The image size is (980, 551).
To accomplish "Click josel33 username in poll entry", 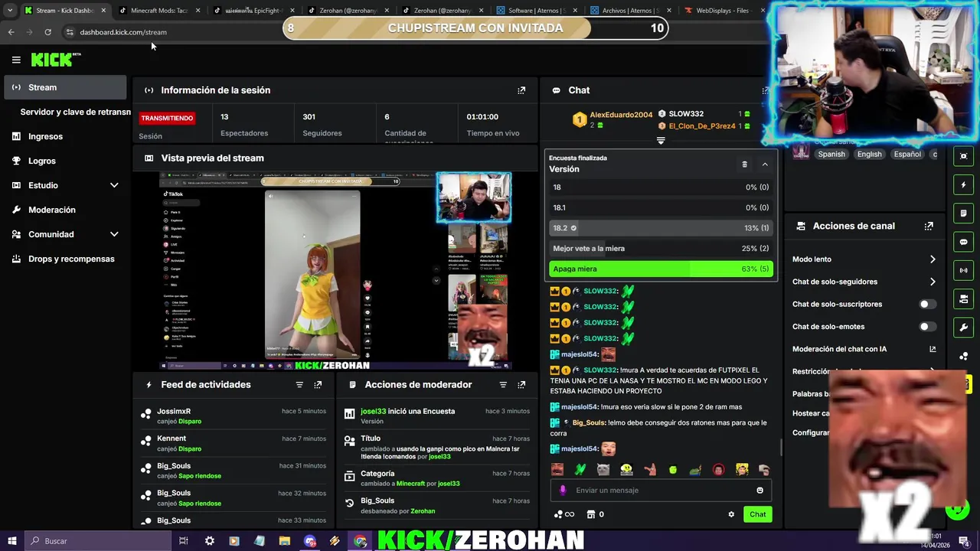I will [374, 412].
